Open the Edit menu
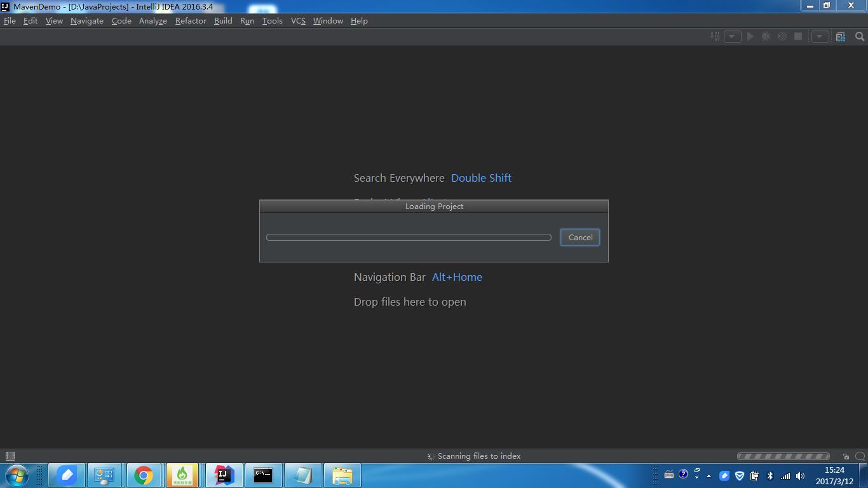This screenshot has height=488, width=868. tap(31, 20)
